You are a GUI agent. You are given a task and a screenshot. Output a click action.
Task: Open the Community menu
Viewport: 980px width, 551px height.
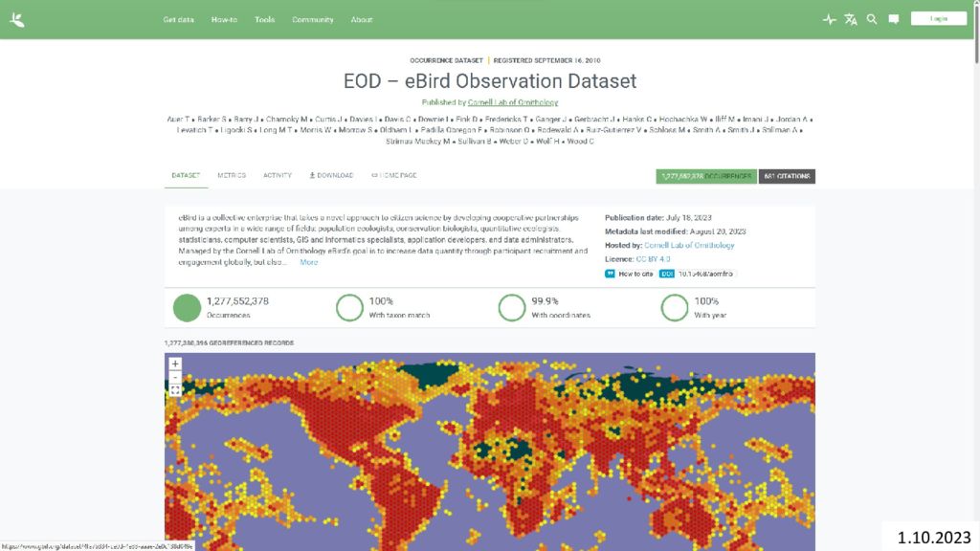(313, 20)
